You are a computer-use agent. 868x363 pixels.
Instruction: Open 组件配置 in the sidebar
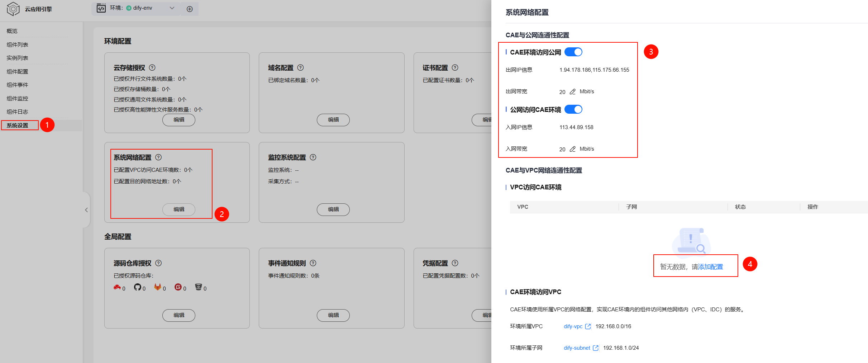click(17, 71)
